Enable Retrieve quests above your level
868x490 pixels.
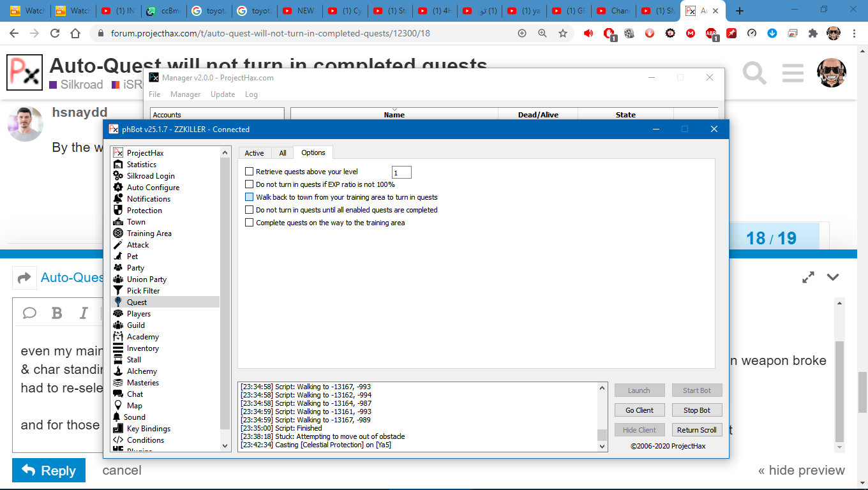pyautogui.click(x=250, y=172)
